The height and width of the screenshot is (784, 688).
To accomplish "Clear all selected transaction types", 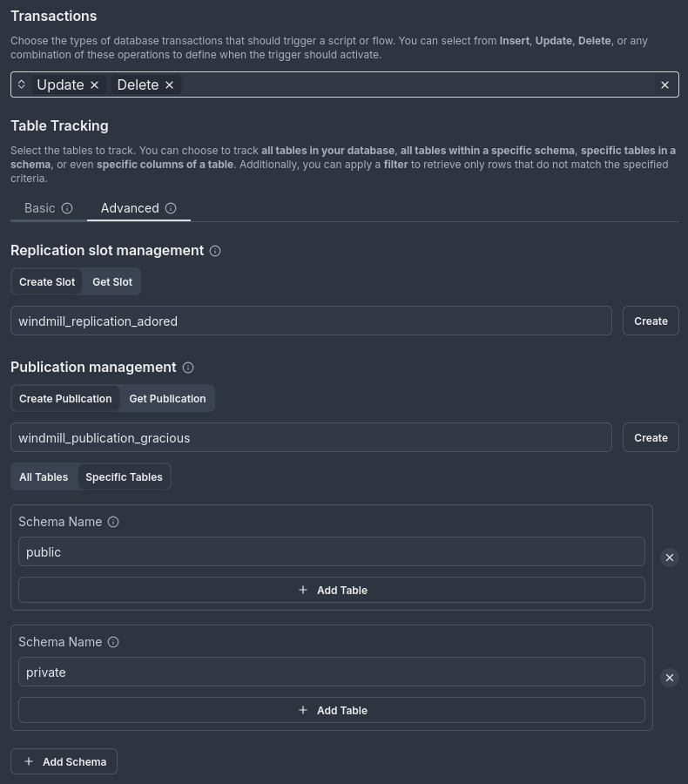I will point(664,84).
